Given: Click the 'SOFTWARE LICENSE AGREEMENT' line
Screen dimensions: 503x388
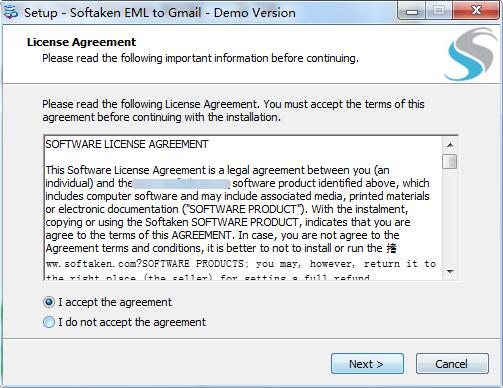Looking at the screenshot, I should pos(127,144).
